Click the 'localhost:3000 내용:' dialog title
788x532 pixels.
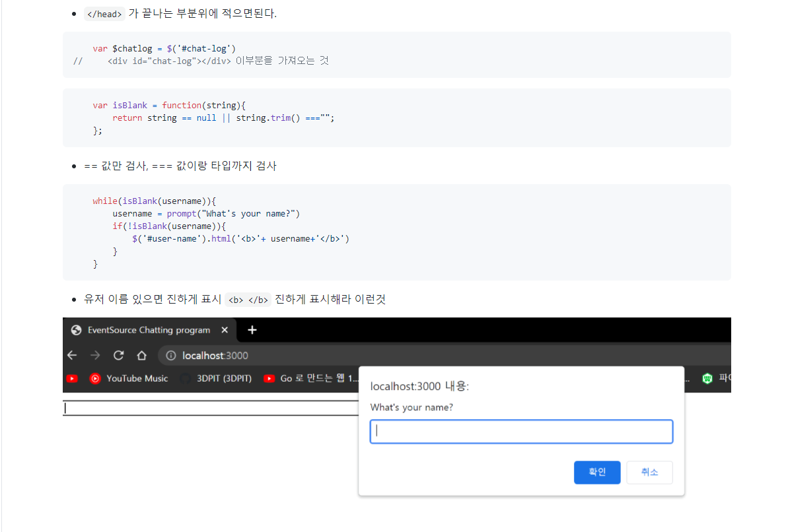pos(419,386)
